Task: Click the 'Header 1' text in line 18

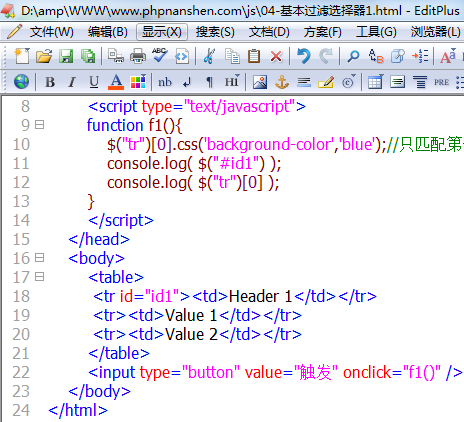Action: 260,296
